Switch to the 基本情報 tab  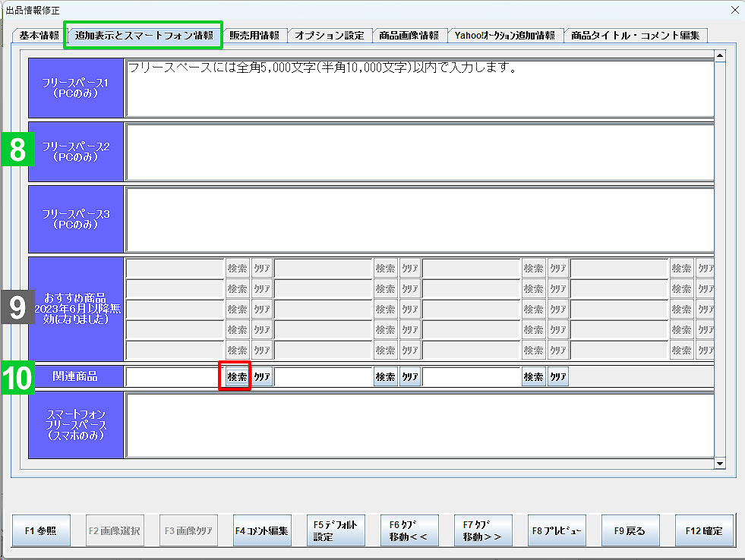[36, 35]
